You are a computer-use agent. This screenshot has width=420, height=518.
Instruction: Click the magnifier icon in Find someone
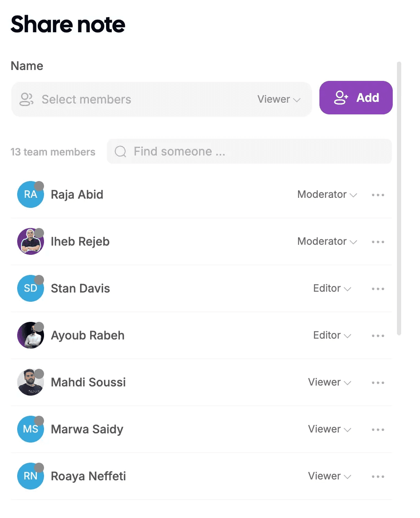[120, 151]
